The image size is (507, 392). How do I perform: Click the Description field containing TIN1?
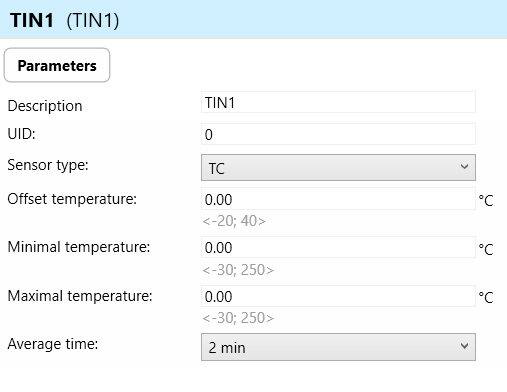point(338,102)
